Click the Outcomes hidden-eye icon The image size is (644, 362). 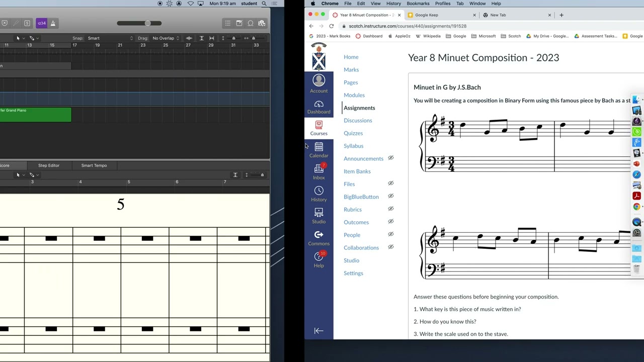pos(390,221)
